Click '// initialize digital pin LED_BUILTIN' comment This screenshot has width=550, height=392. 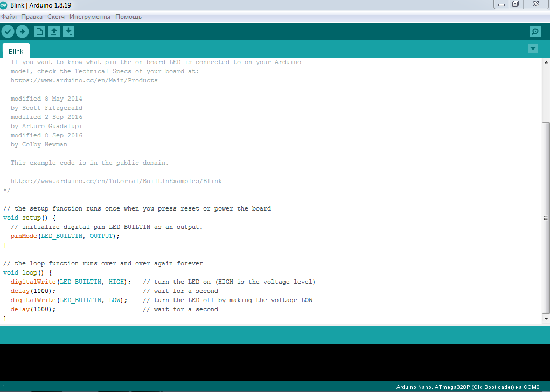tap(106, 227)
